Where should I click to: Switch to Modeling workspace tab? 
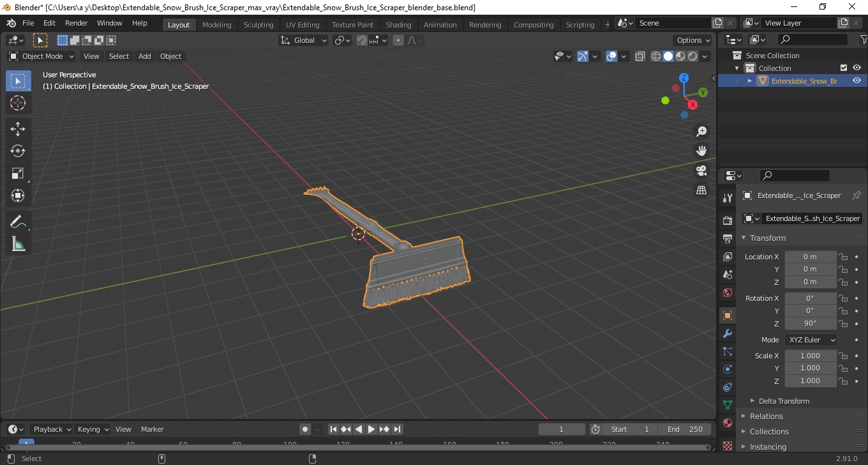click(216, 25)
